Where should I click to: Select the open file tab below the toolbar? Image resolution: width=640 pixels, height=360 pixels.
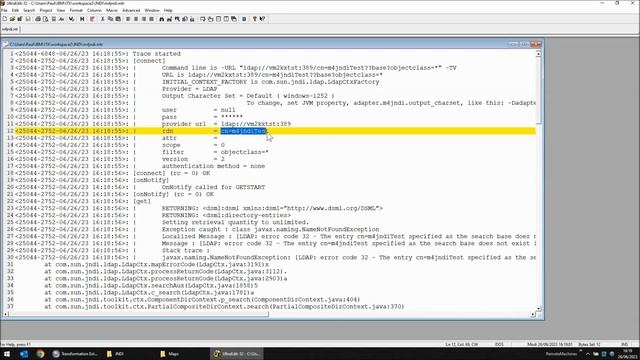10,29
